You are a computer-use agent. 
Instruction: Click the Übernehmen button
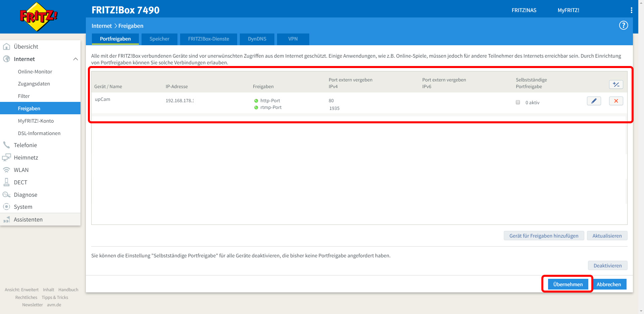click(x=568, y=284)
